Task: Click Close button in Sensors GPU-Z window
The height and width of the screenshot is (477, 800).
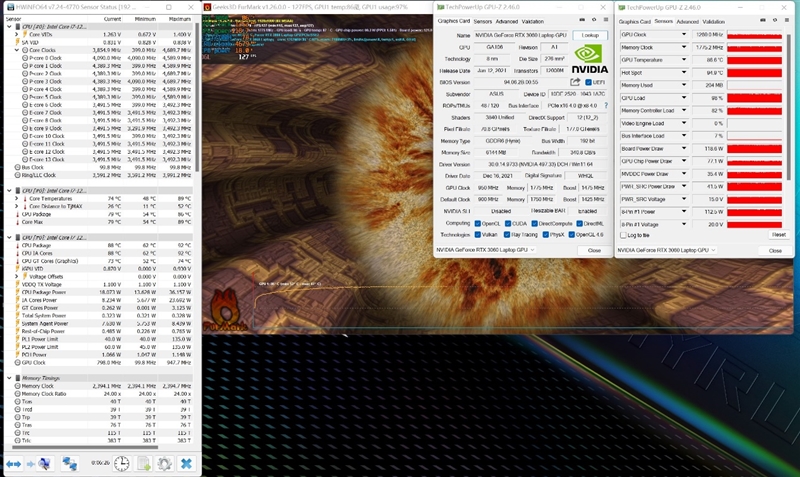Action: tap(775, 250)
